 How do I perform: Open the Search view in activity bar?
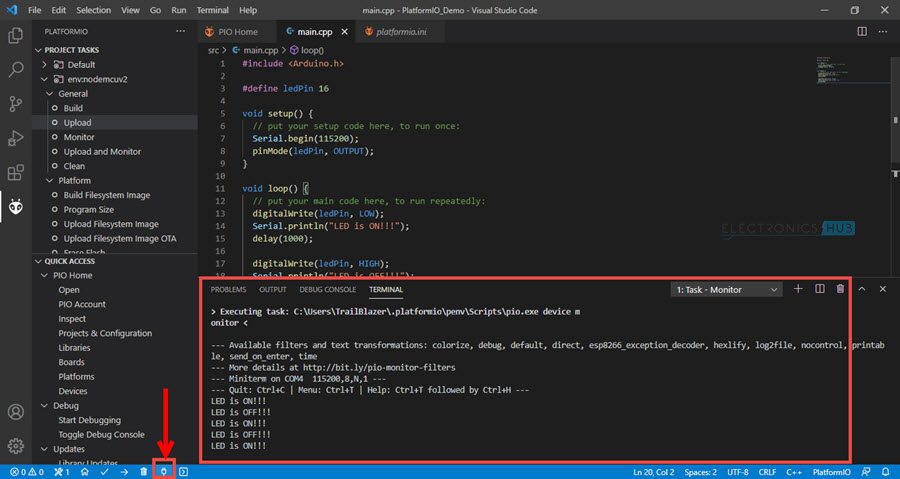click(15, 69)
